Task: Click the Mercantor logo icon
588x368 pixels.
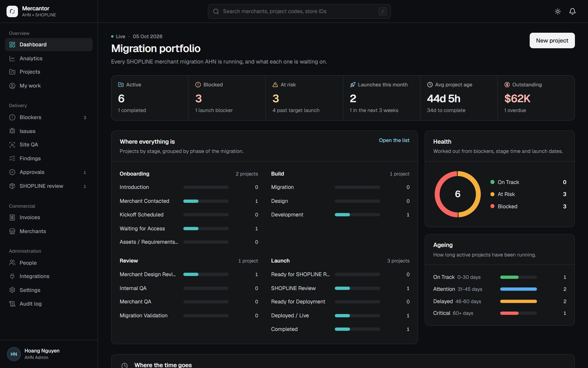Action: 12,11
